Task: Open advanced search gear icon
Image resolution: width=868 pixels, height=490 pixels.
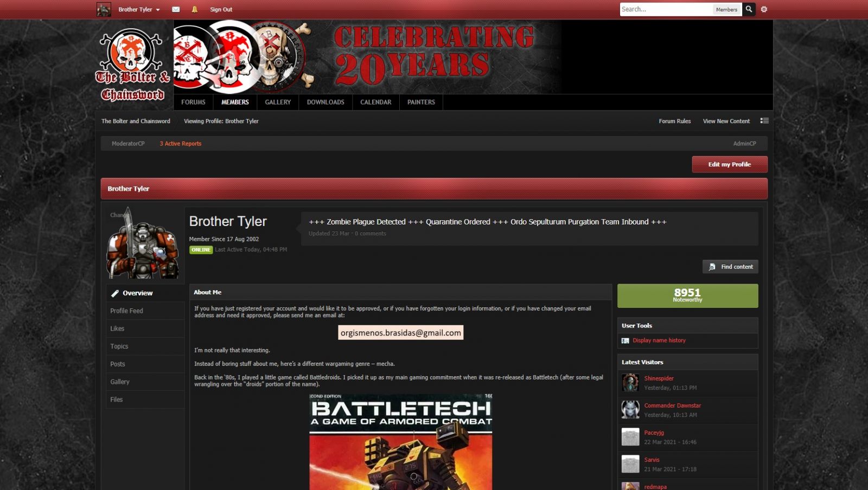Action: tap(764, 9)
